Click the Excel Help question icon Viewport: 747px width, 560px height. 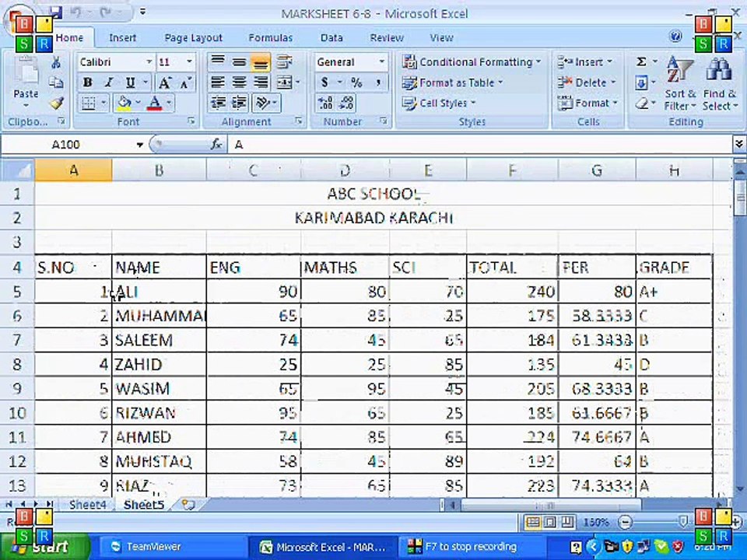[675, 37]
